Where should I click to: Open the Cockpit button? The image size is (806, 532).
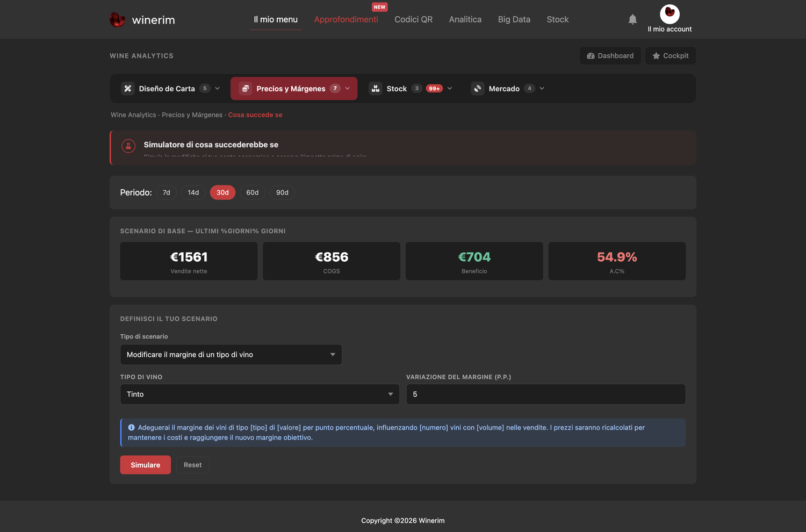coord(670,56)
